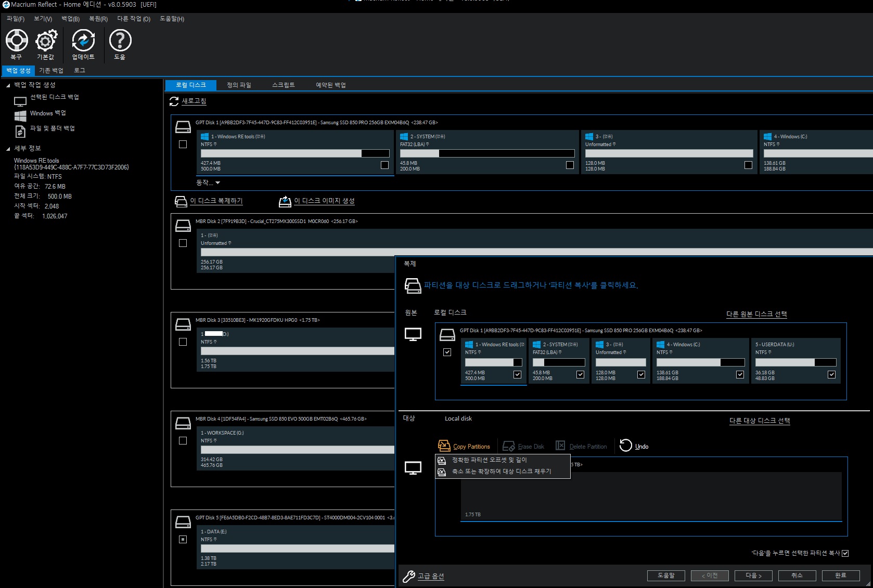Open the 파일(F) menu
873x588 pixels.
[16, 19]
